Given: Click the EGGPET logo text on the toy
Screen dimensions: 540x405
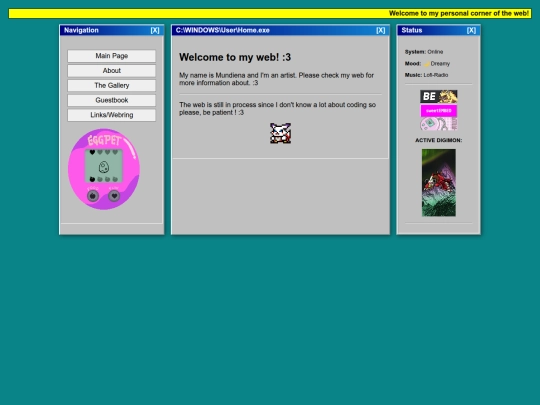Looking at the screenshot, I should coord(104,140).
